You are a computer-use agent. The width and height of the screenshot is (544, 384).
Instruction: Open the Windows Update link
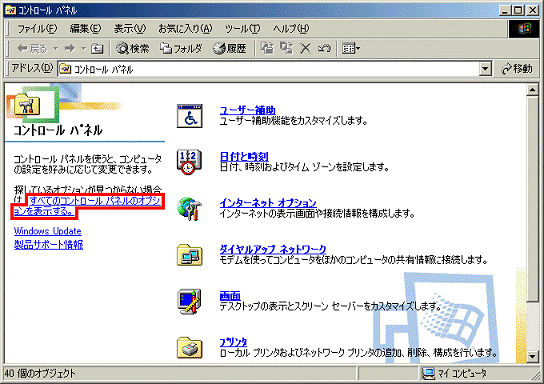point(48,231)
